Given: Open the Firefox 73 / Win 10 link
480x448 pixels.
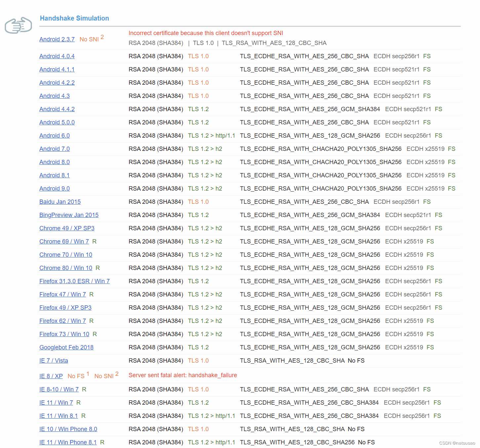Looking at the screenshot, I should pyautogui.click(x=64, y=334).
